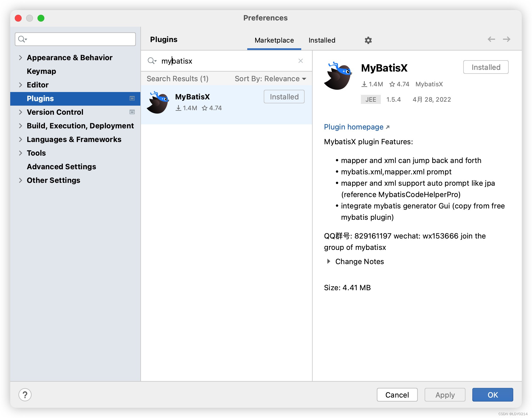
Task: Expand Appearance & Behavior section
Action: [x=20, y=58]
